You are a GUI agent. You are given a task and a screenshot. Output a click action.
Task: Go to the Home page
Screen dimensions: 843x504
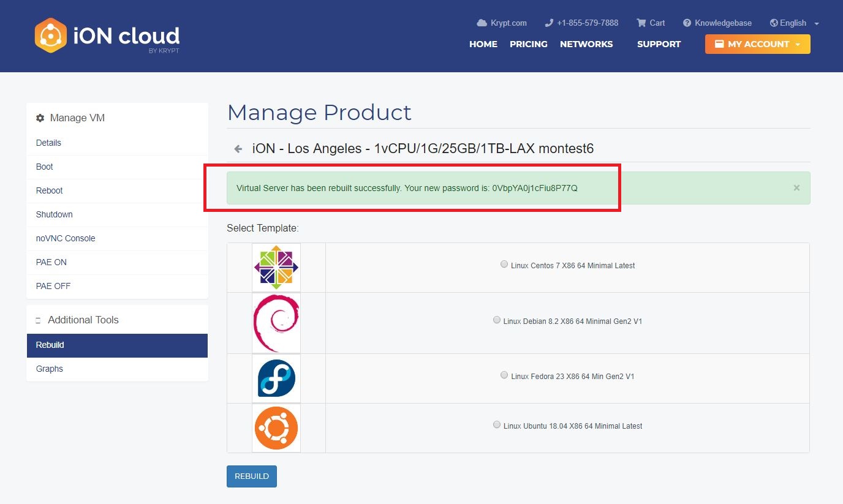point(483,44)
